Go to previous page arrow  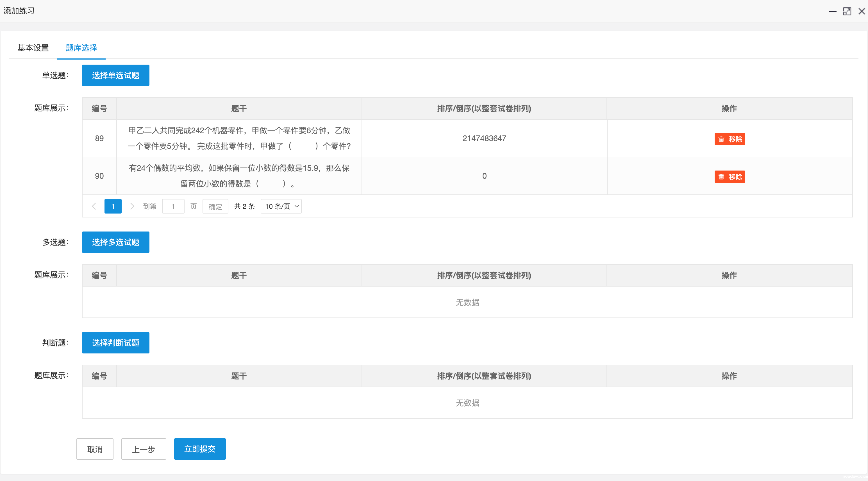[94, 206]
